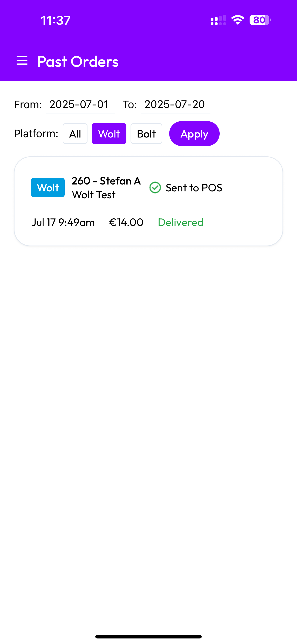Open the hamburger menu icon
The width and height of the screenshot is (297, 644).
[22, 61]
